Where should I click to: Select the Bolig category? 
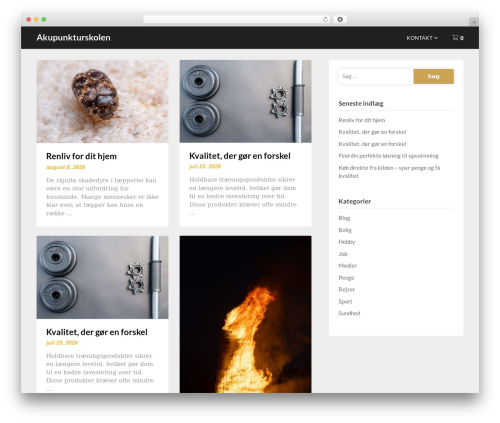(x=345, y=230)
